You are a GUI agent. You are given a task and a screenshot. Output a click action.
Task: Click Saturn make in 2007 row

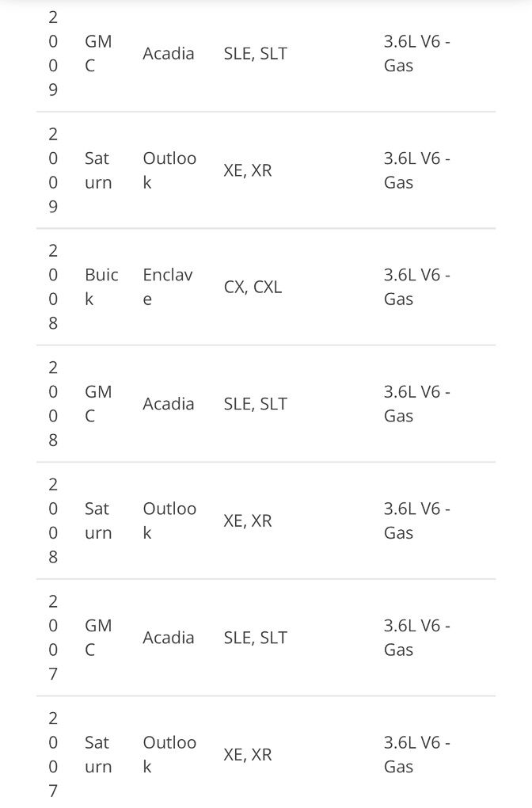pyautogui.click(x=97, y=754)
